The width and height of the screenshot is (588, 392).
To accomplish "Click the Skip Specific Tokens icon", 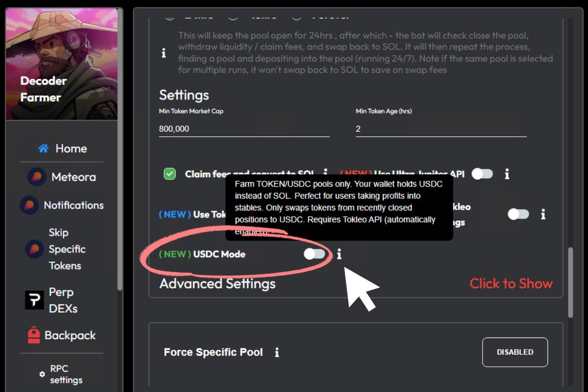I will [x=34, y=249].
